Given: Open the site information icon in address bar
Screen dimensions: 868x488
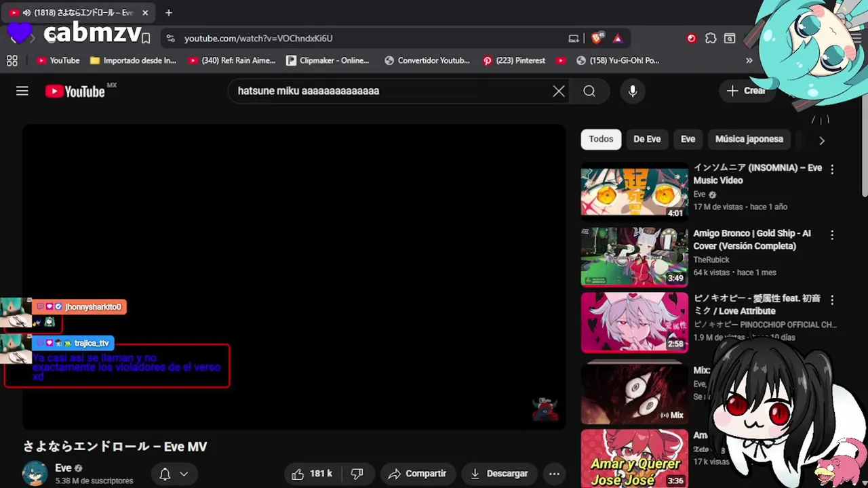Looking at the screenshot, I should [x=170, y=39].
